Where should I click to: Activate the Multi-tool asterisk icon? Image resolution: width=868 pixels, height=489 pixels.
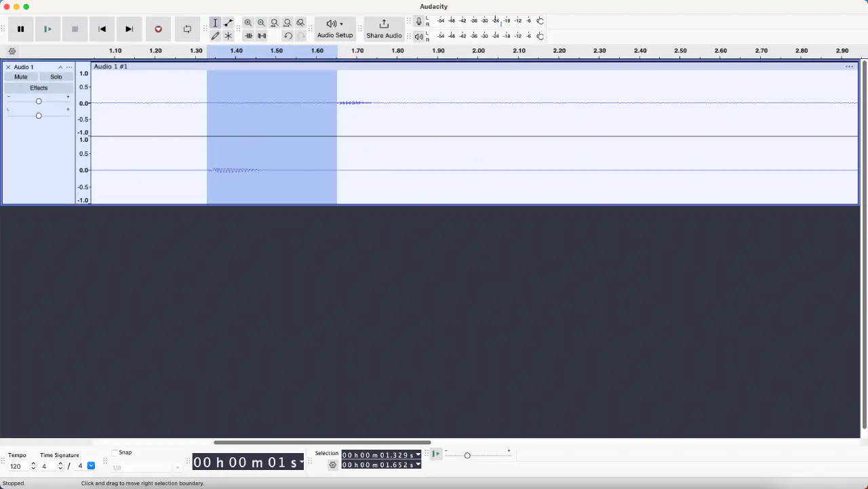[229, 36]
